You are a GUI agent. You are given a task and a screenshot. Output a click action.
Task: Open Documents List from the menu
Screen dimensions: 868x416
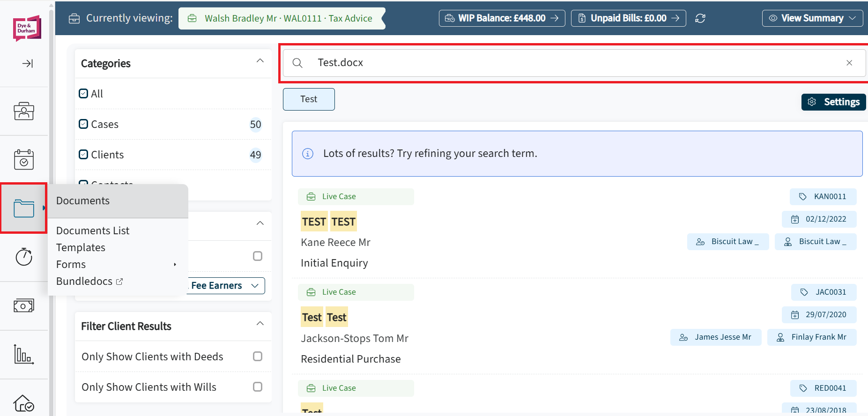pos(93,231)
